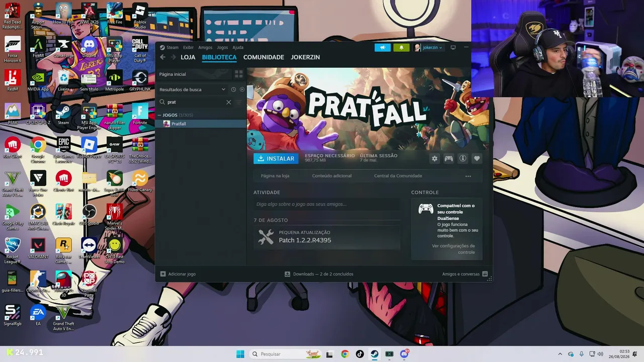Screen dimensions: 644x362
Task: Click the library search field with 'prat'
Action: pos(196,102)
